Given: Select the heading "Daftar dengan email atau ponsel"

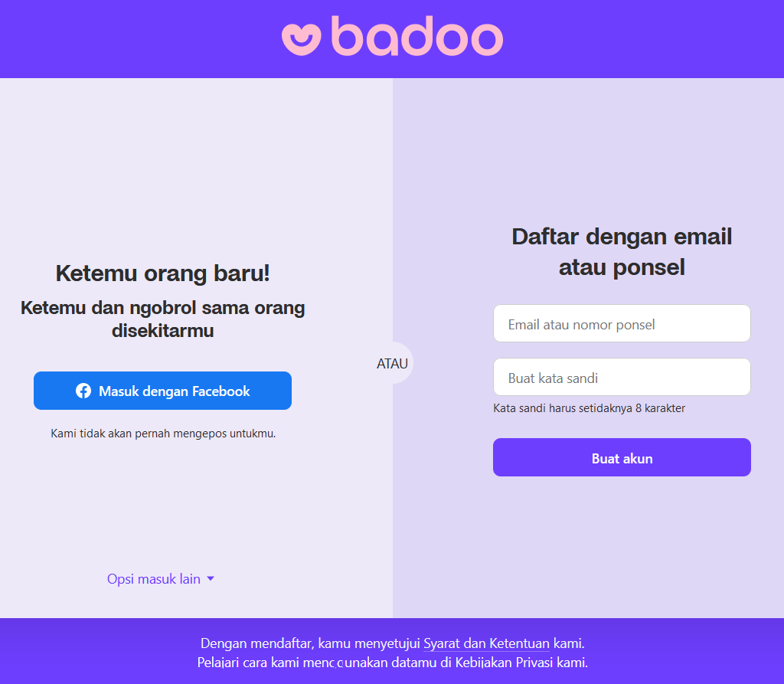Looking at the screenshot, I should [x=622, y=252].
